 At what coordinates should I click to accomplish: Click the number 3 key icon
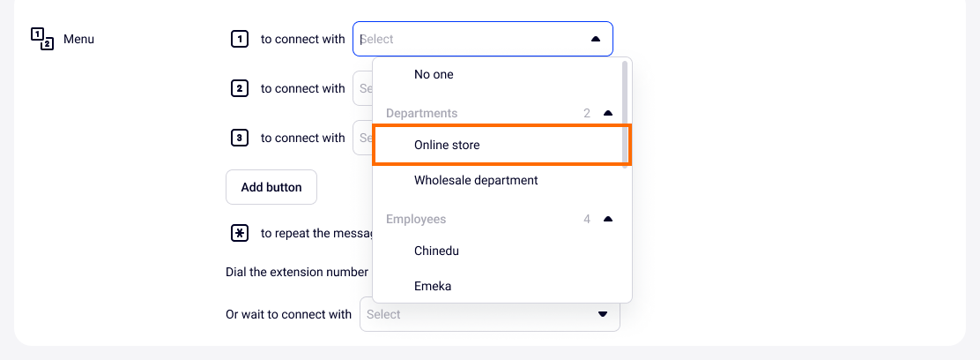[239, 138]
